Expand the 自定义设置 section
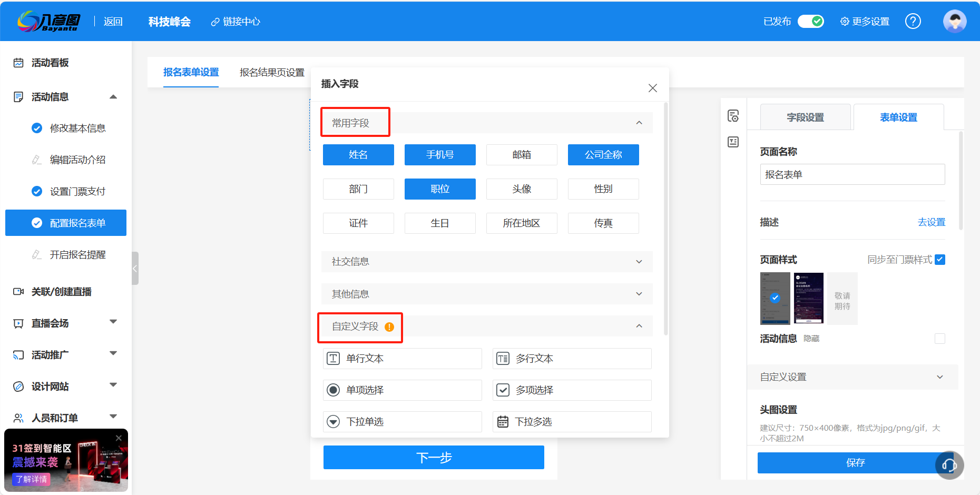This screenshot has width=980, height=495. [x=940, y=377]
